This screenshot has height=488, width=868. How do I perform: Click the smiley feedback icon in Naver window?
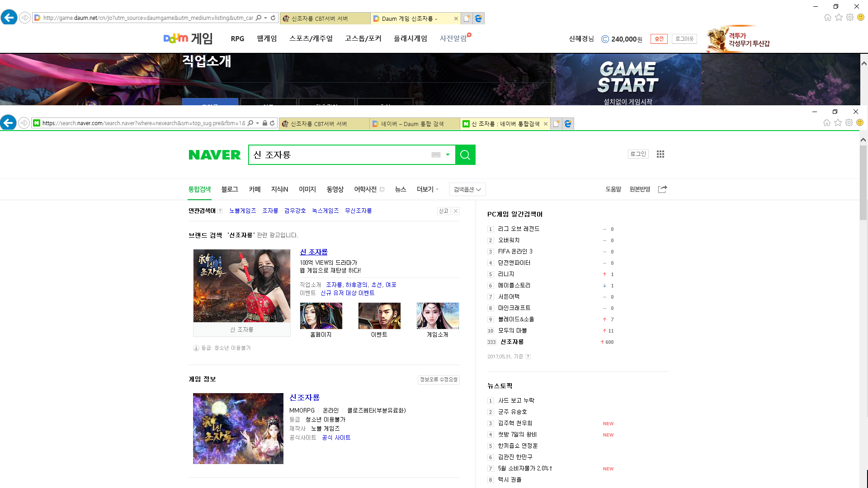(x=860, y=122)
